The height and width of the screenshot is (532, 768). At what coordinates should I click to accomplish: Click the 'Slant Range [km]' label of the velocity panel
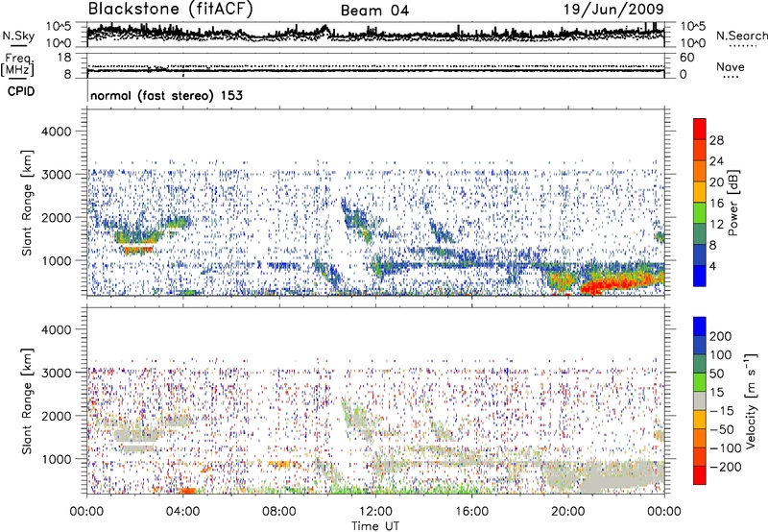[27, 400]
